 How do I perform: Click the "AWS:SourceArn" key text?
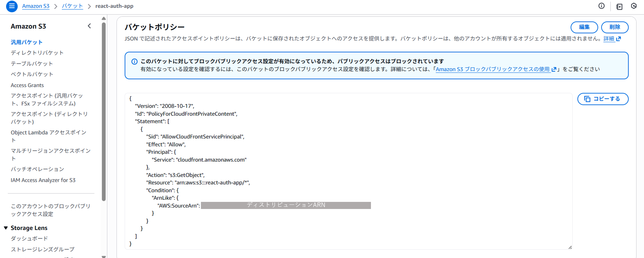tap(178, 206)
